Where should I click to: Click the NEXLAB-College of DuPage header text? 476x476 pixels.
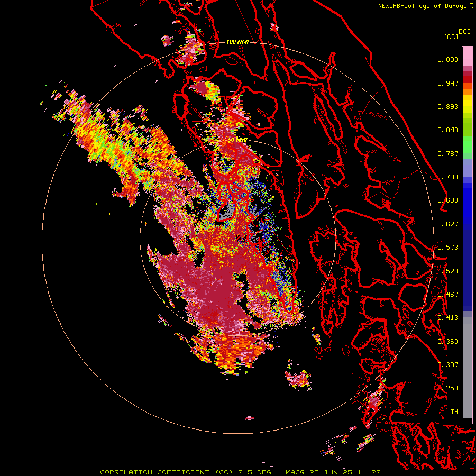pyautogui.click(x=423, y=6)
